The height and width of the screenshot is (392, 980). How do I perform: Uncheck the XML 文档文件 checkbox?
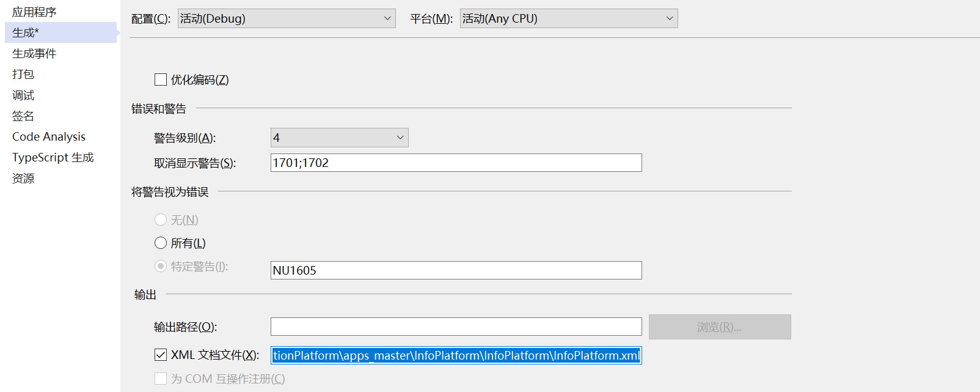point(161,355)
